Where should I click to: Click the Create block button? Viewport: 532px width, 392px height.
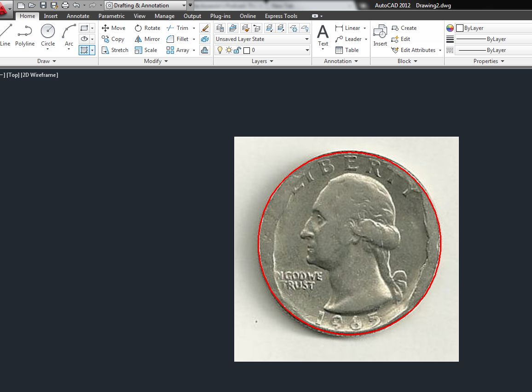(404, 28)
